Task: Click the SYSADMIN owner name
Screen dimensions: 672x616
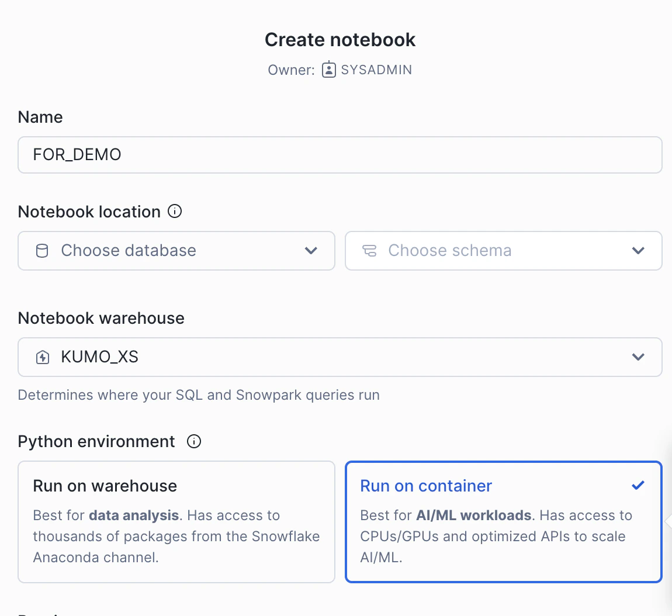Action: (376, 70)
